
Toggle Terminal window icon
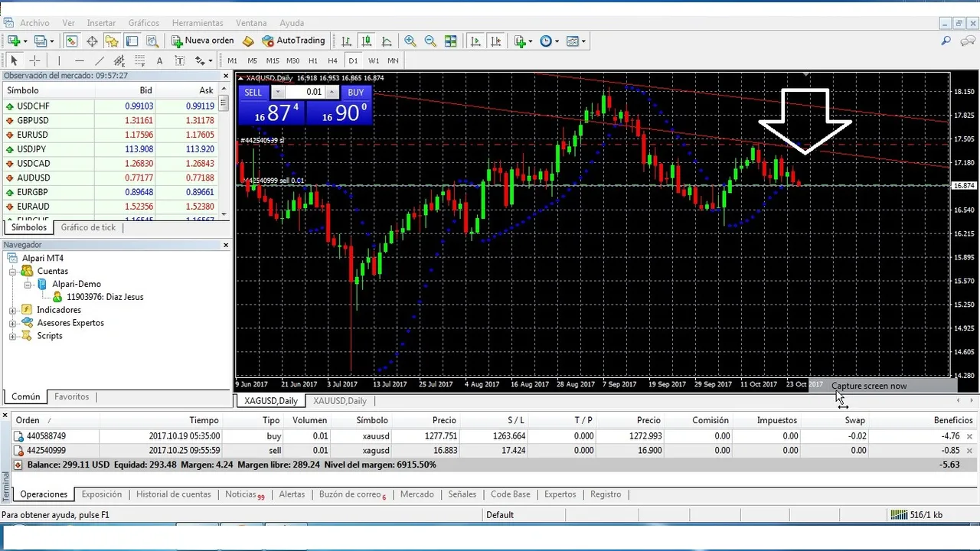[x=132, y=41]
